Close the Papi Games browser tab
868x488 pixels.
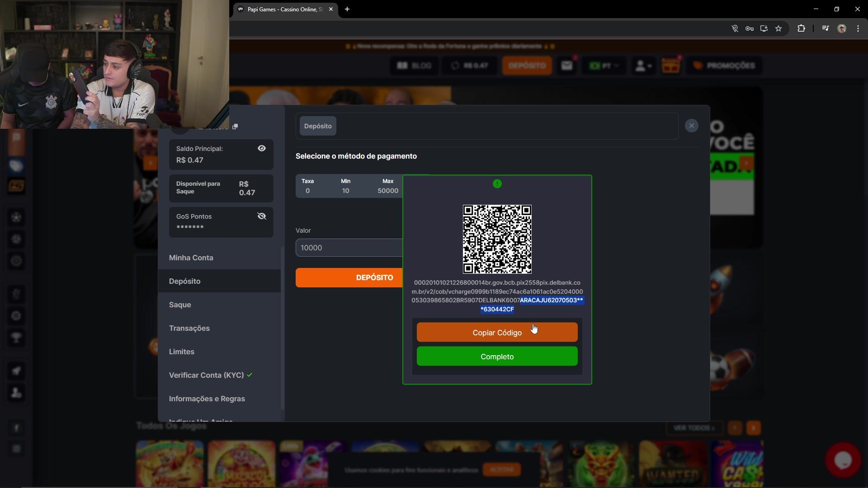click(x=331, y=9)
